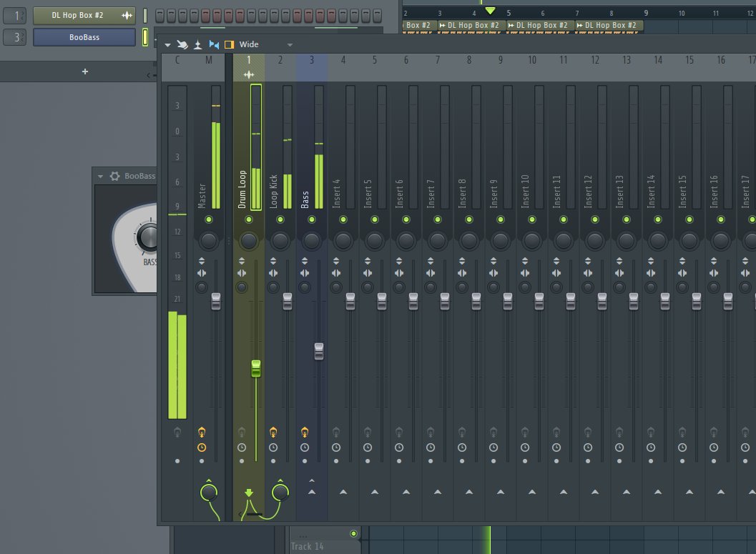Mute the Loop Kick mixer track

point(280,219)
